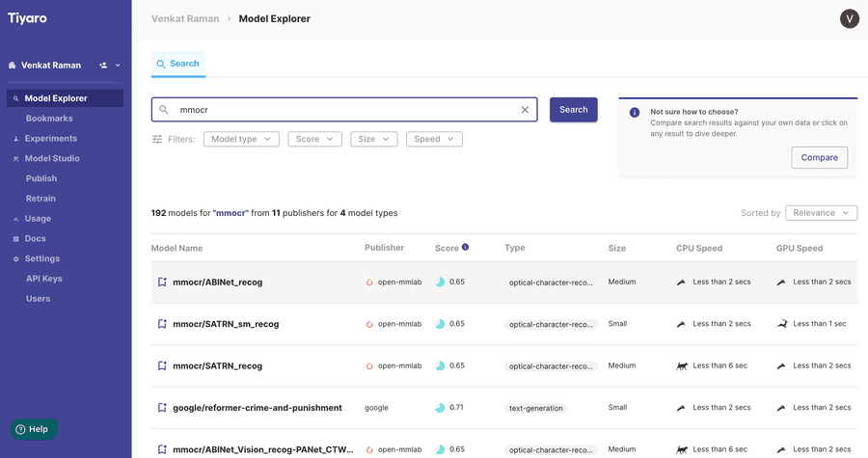The width and height of the screenshot is (868, 458).
Task: Click the score pie icon for ABINet_recog
Action: coord(440,283)
